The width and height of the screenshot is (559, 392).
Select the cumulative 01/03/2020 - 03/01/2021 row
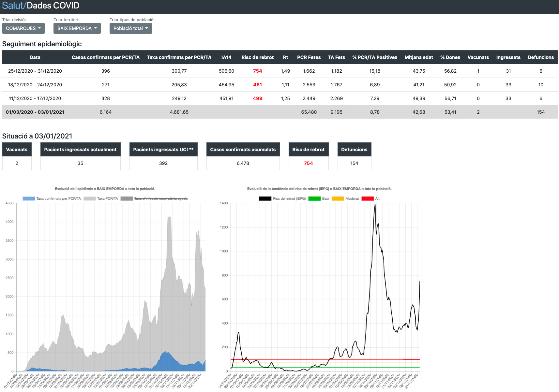(x=35, y=112)
